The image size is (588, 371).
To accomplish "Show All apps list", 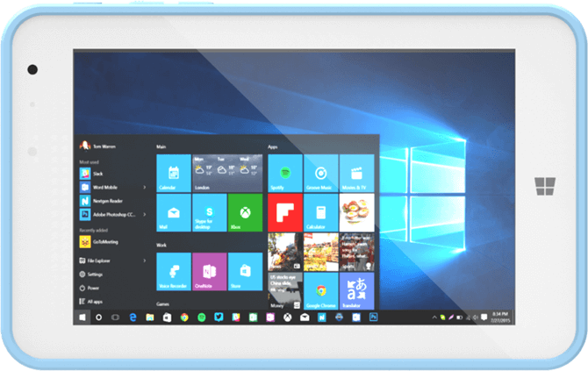I will (x=91, y=302).
